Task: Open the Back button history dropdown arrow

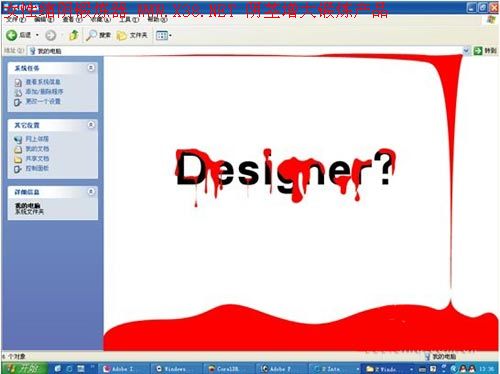Action: tap(37, 35)
